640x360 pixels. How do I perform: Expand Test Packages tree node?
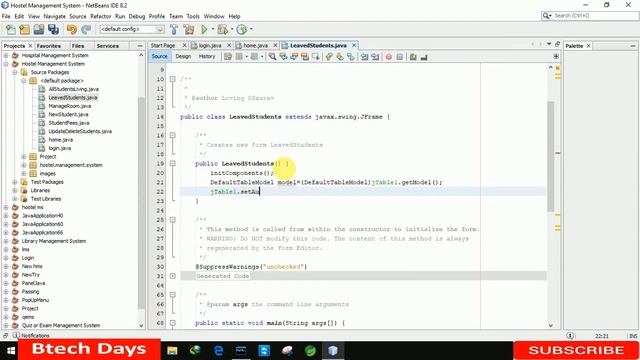[15, 182]
